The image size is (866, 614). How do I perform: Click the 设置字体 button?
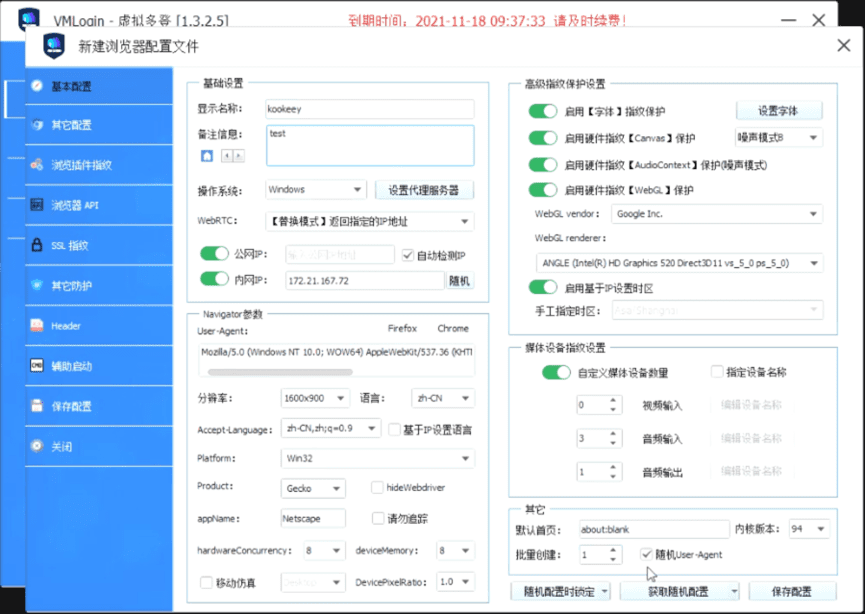779,110
